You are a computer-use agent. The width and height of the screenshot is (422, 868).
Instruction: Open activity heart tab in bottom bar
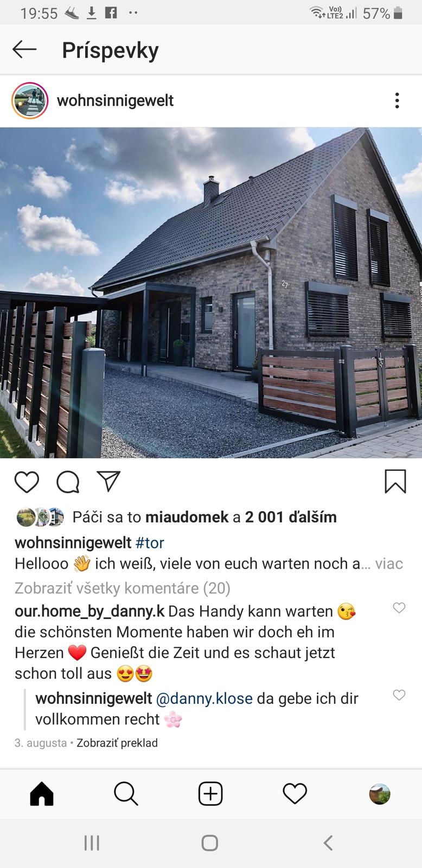click(x=295, y=794)
